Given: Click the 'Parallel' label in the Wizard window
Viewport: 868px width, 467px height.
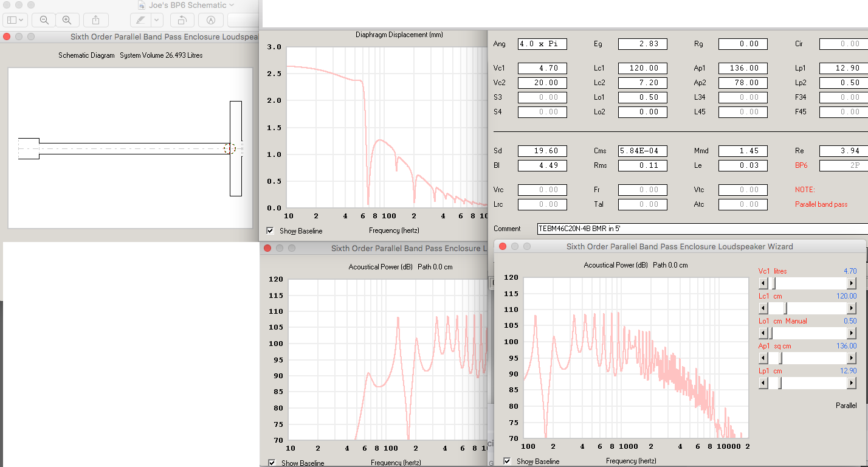Looking at the screenshot, I should [846, 406].
